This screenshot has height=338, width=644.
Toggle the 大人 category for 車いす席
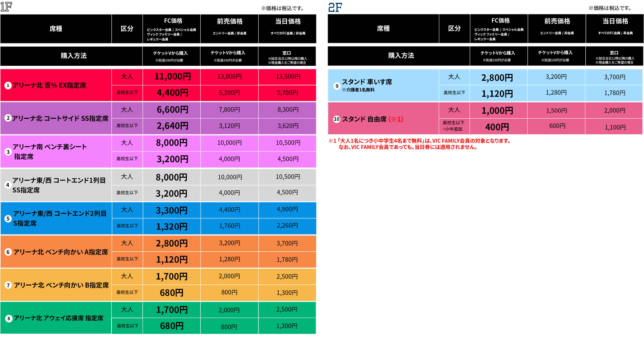click(x=455, y=77)
